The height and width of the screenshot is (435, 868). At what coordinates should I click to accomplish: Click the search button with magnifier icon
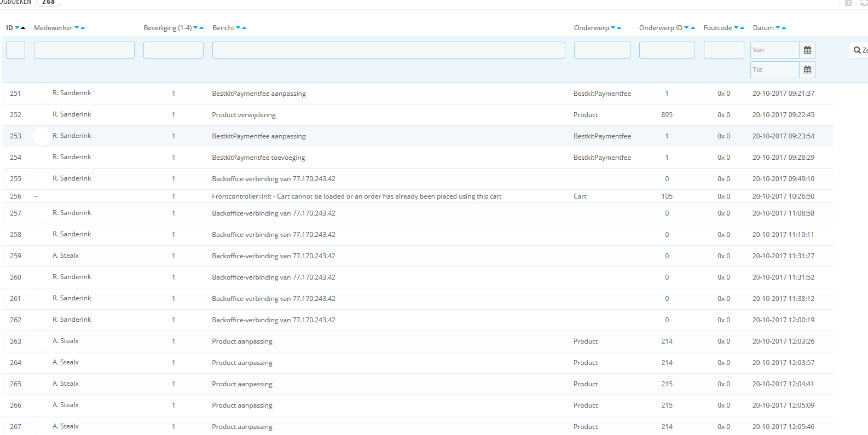859,50
